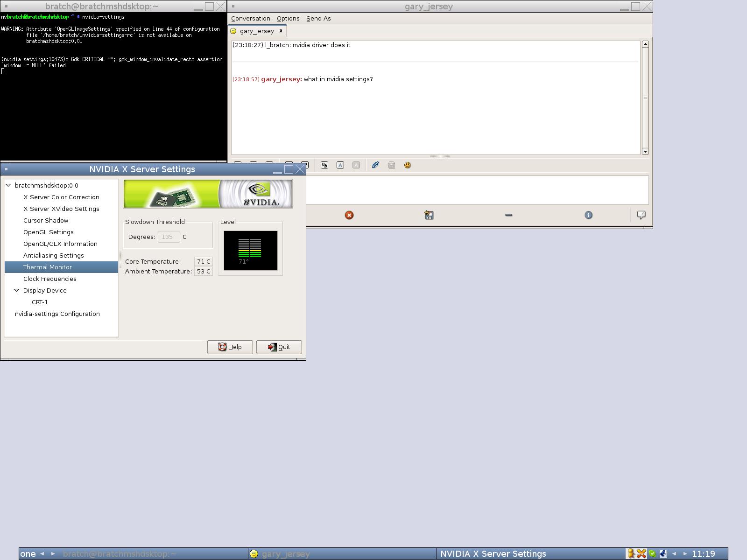This screenshot has height=560, width=747.
Task: Select NVIDIA X Server Settings taskbar entry
Action: pos(531,554)
